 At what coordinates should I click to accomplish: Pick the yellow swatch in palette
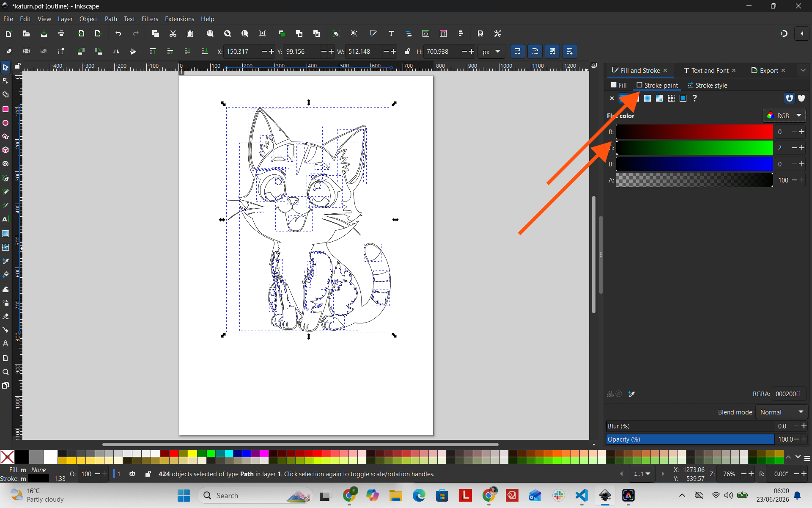click(x=192, y=453)
